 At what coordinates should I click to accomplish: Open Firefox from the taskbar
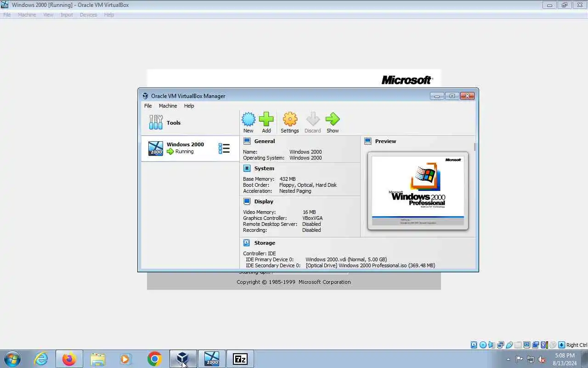pyautogui.click(x=69, y=359)
